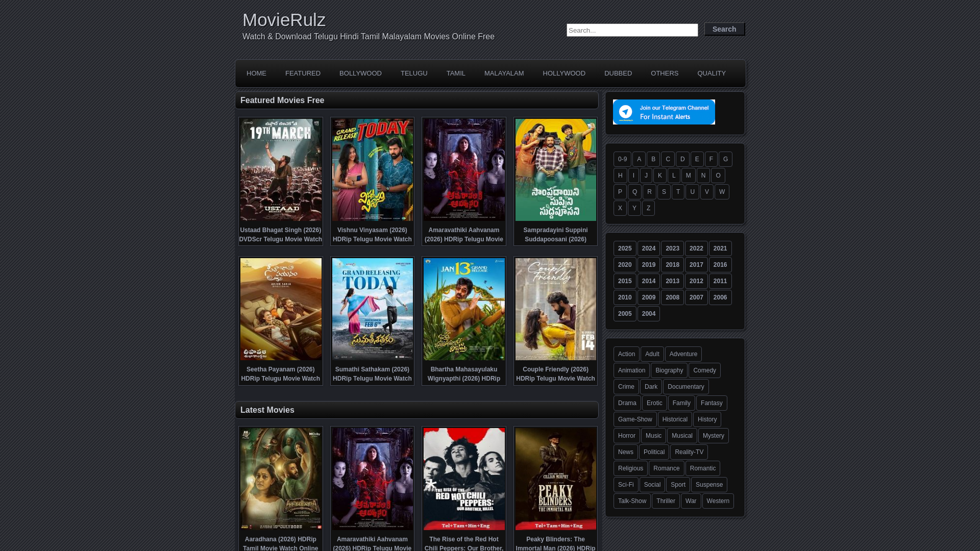
Task: Select the Action genre
Action: click(x=626, y=354)
